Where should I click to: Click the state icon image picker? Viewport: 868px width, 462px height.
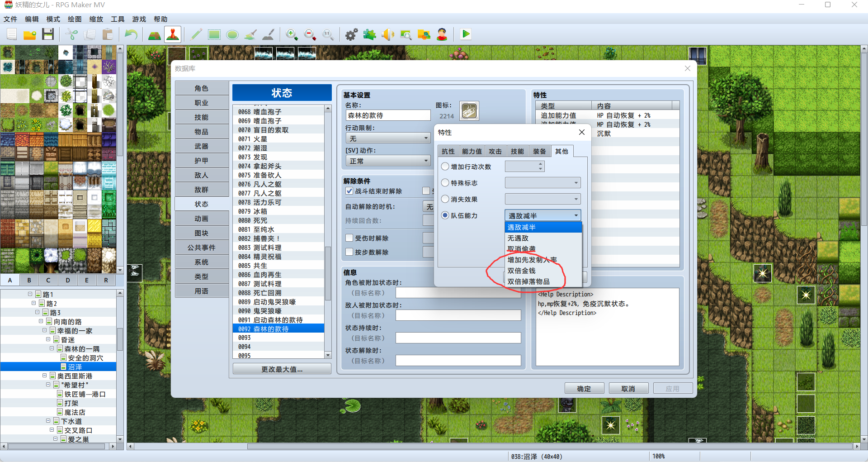coord(469,111)
